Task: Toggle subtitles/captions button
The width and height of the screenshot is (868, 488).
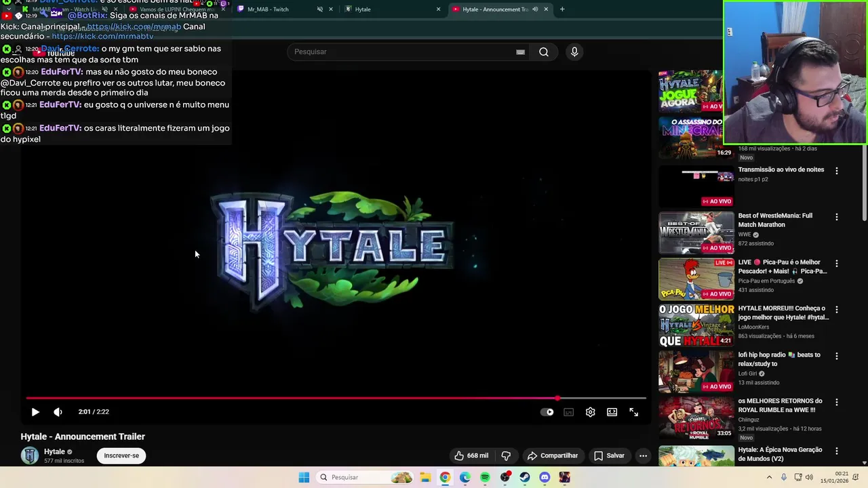Action: coord(568,412)
